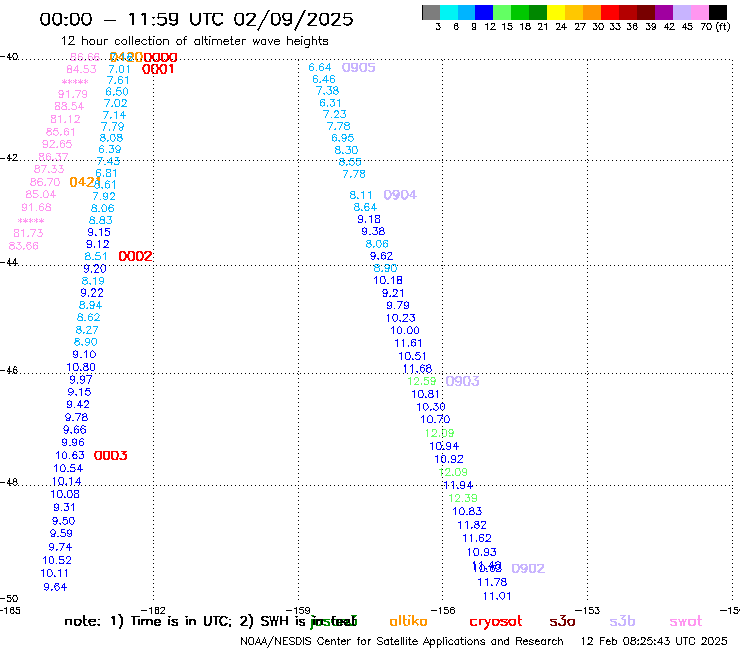Viewport: 740px width, 650px height.
Task: Click the -46 latitude axis label
Action: tap(9, 371)
